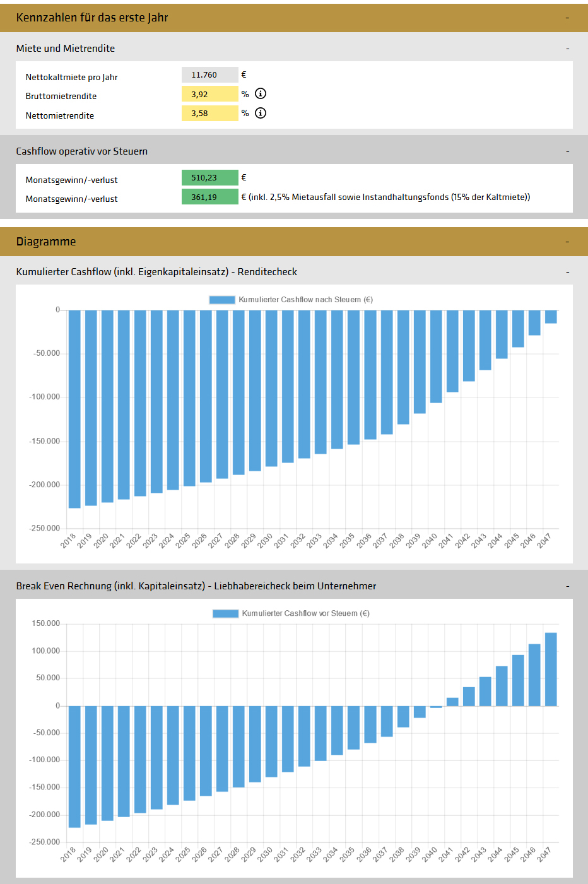Select the Monatsgewinn field showing 510,23
Screen dimensions: 588x884
209,178
